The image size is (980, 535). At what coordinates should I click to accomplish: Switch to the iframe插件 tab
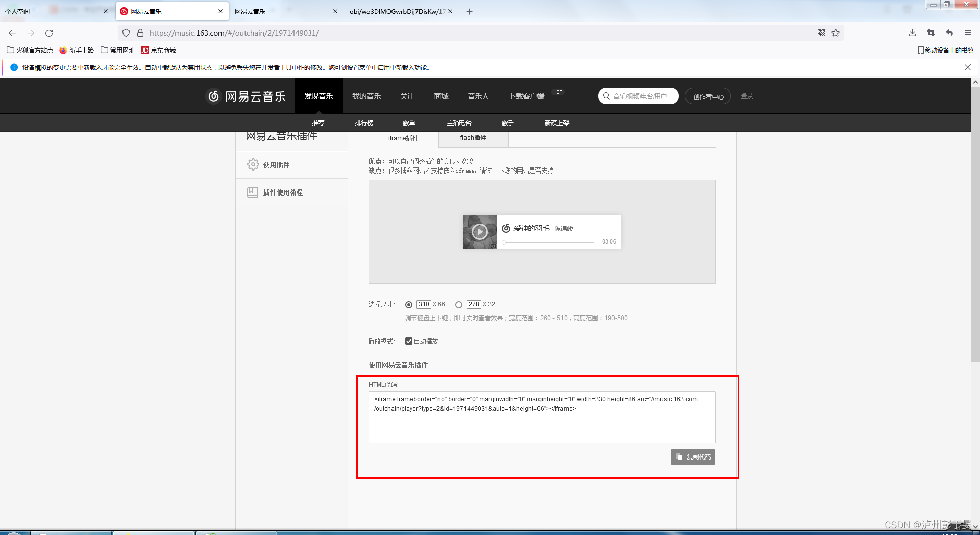(403, 138)
